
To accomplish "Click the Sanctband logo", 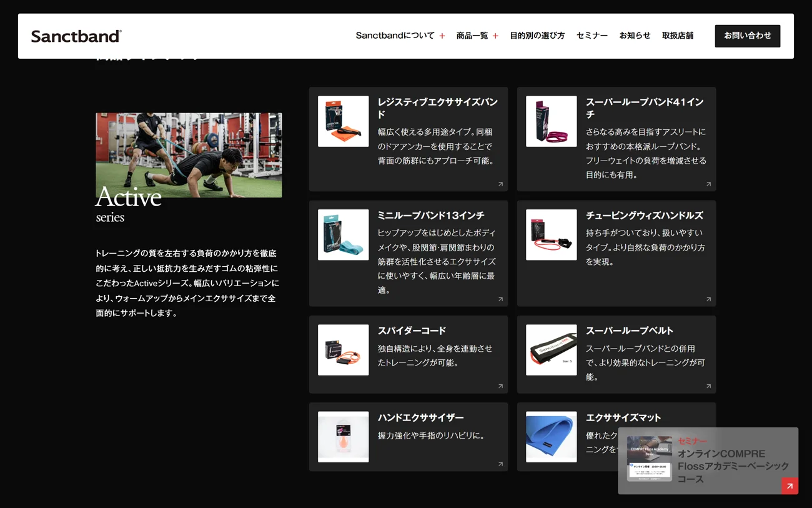I will pyautogui.click(x=76, y=36).
